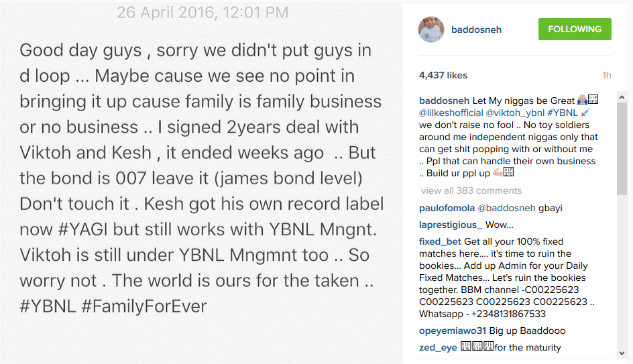Open the #YBNL hashtag in caption
The height and width of the screenshot is (364, 633).
tap(563, 113)
